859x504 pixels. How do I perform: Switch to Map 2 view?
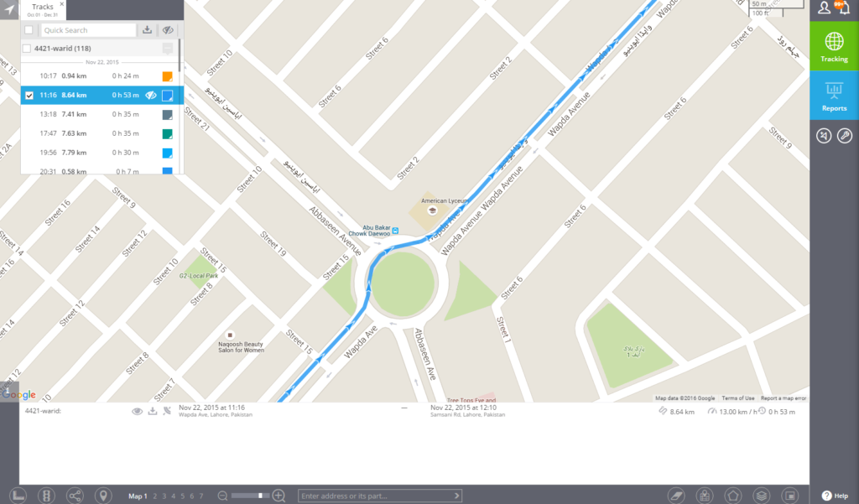(x=155, y=496)
